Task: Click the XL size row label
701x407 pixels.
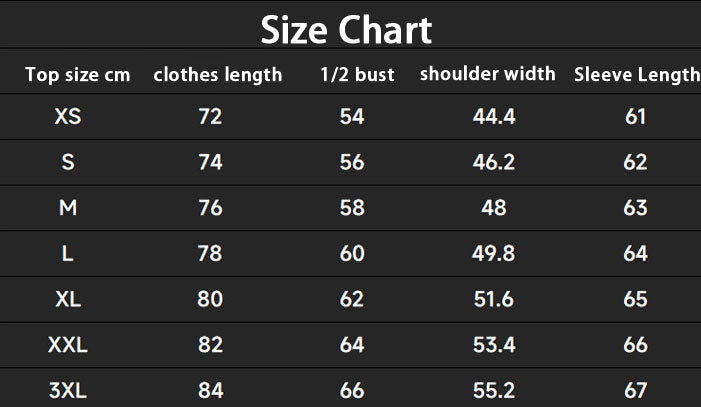Action: (x=68, y=299)
